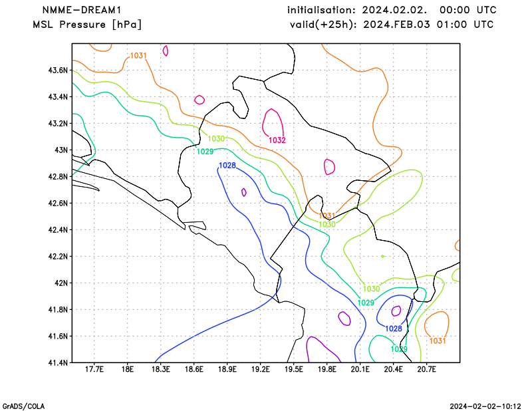Image resolution: width=532 pixels, height=411 pixels.
Task: Select the 42.2N latitude axis label
Action: pos(58,257)
